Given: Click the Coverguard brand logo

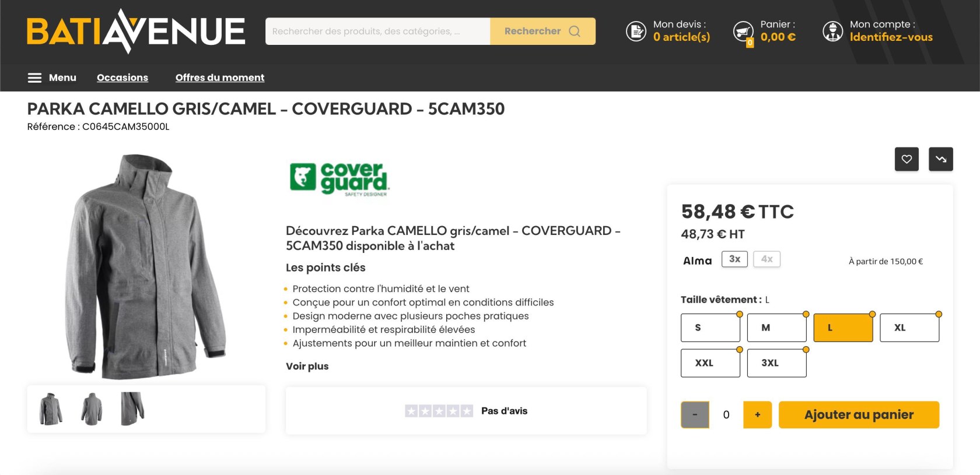Looking at the screenshot, I should (339, 180).
